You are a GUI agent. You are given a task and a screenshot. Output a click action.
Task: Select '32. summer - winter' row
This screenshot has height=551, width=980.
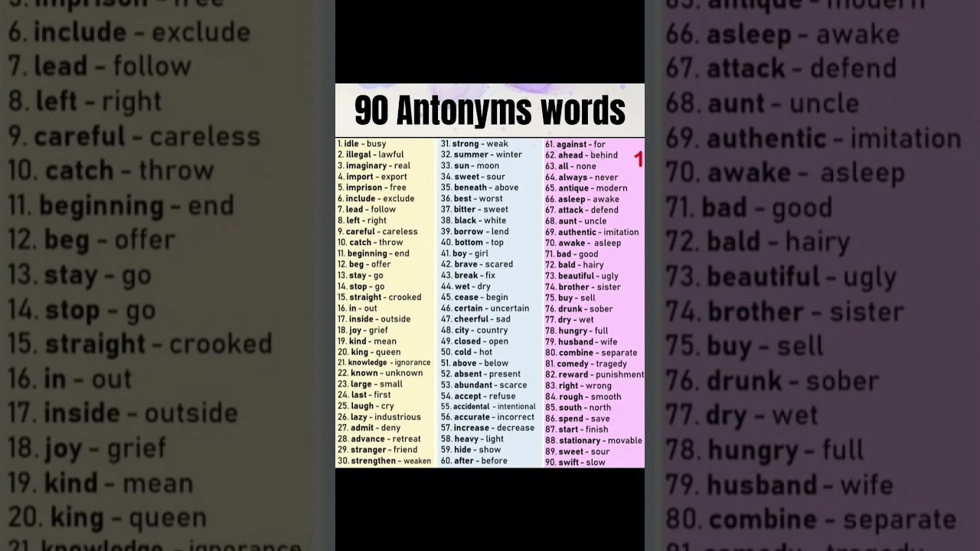point(481,155)
